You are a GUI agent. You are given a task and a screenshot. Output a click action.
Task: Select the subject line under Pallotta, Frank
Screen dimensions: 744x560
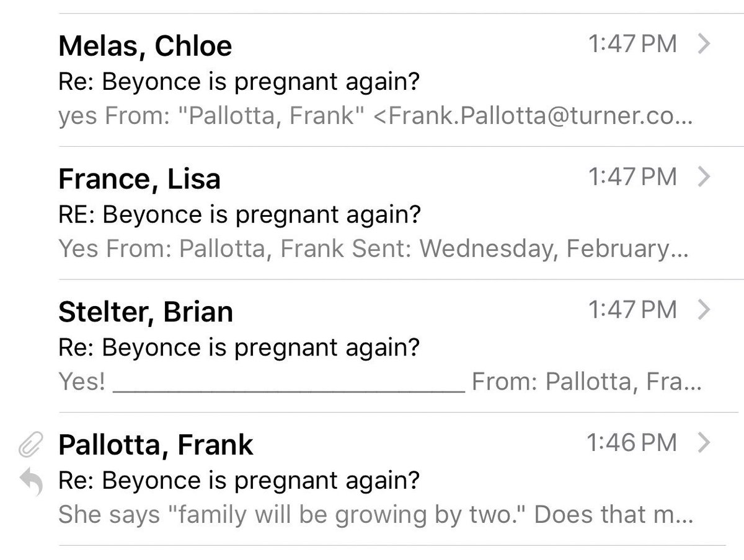239,481
